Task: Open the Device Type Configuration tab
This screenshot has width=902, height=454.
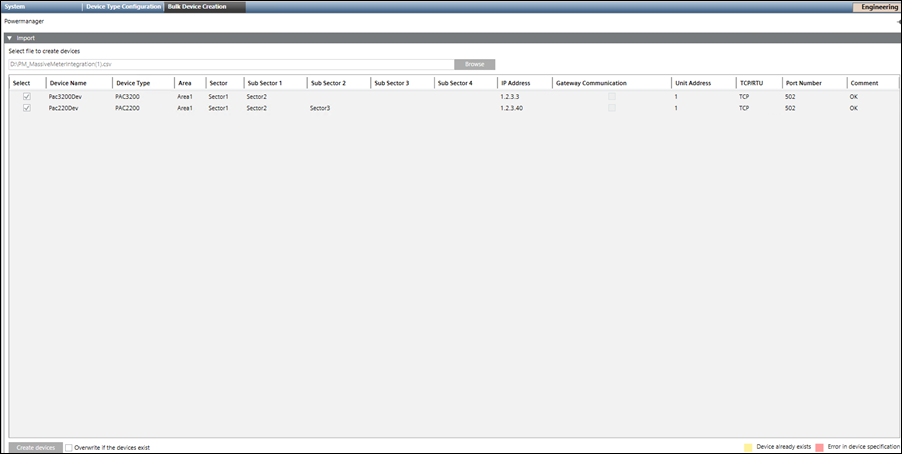Action: [x=123, y=6]
